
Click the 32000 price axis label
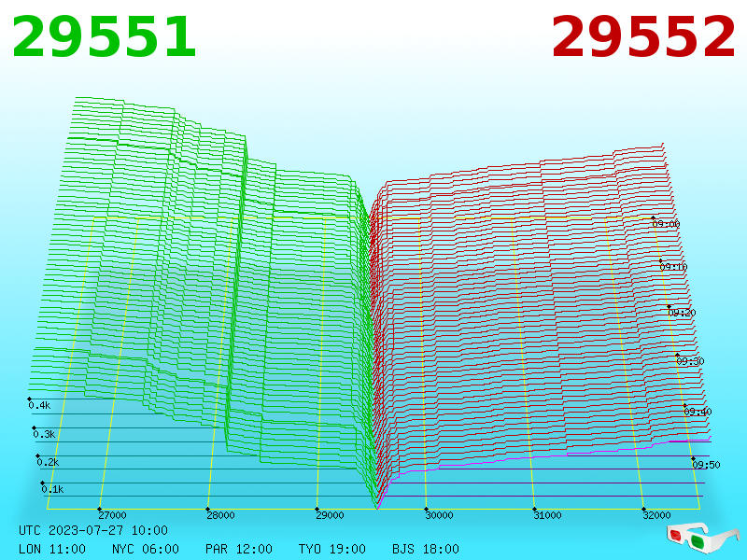coord(656,515)
